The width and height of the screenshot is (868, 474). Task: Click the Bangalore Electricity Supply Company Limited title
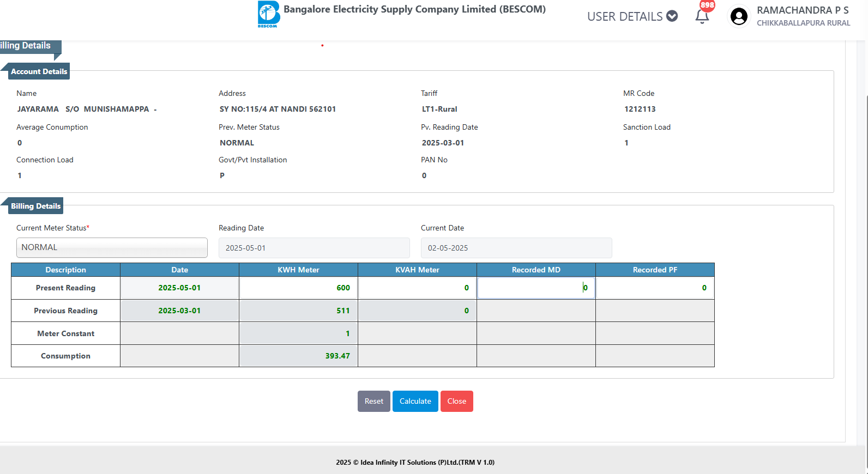pos(414,9)
